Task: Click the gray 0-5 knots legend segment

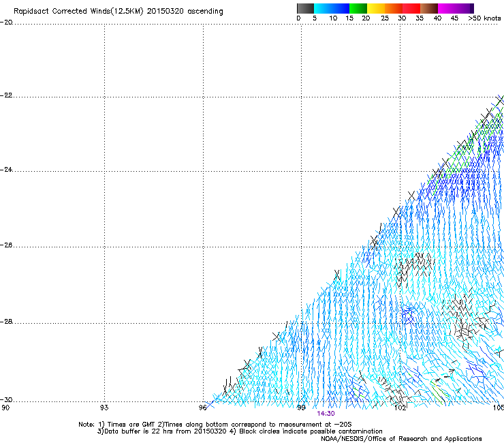Action: pos(305,8)
